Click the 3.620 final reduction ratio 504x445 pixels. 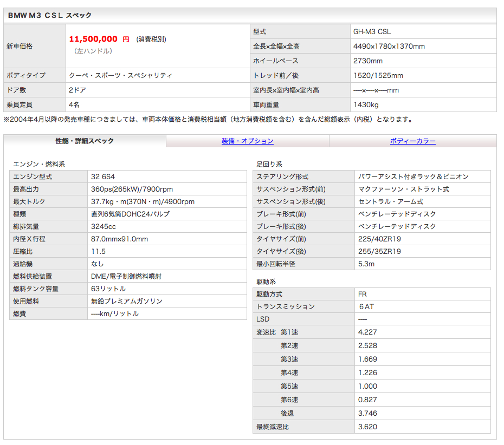pos(367,427)
